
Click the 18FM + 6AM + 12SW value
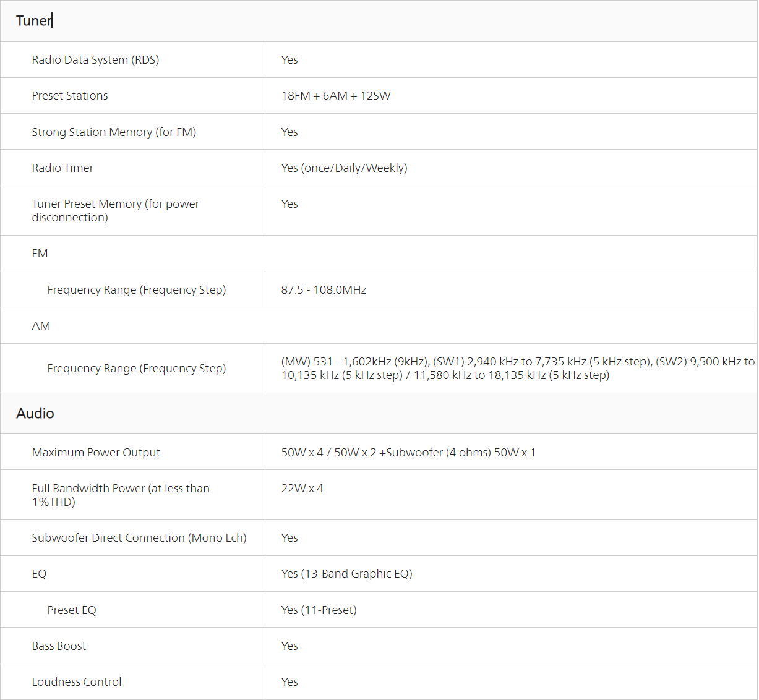336,96
